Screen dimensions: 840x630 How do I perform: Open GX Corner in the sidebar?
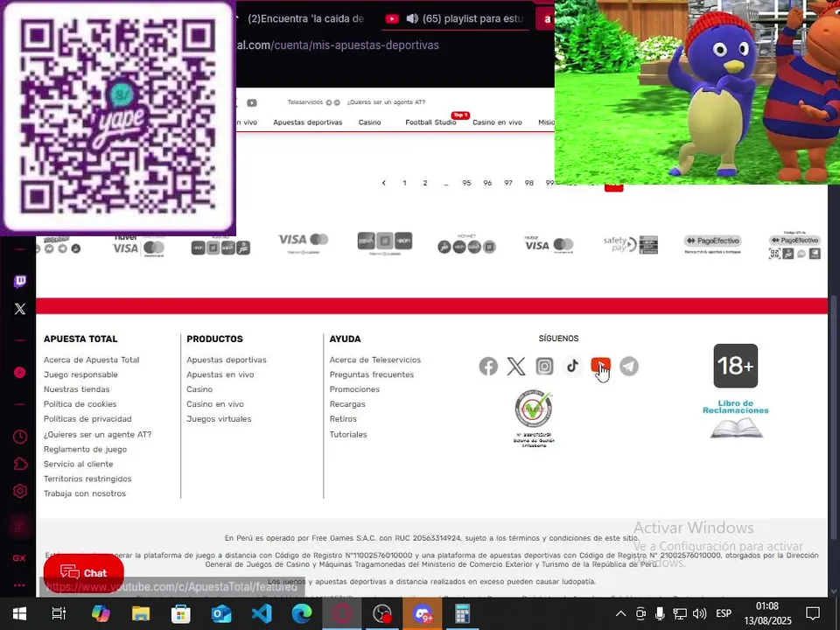19,558
